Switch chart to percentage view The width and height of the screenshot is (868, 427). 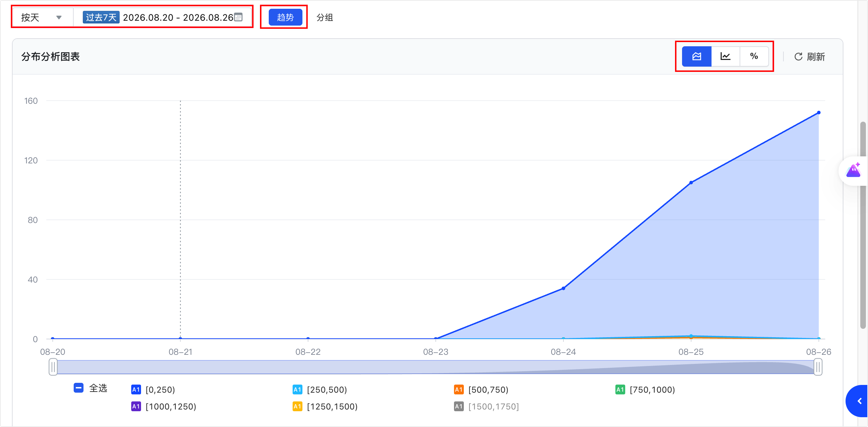click(x=754, y=56)
